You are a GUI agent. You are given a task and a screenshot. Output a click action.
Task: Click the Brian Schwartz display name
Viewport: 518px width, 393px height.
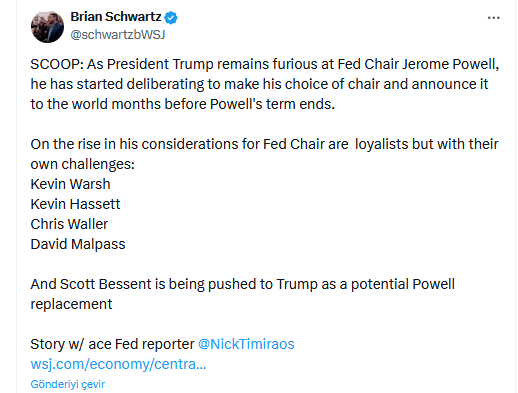click(x=116, y=17)
